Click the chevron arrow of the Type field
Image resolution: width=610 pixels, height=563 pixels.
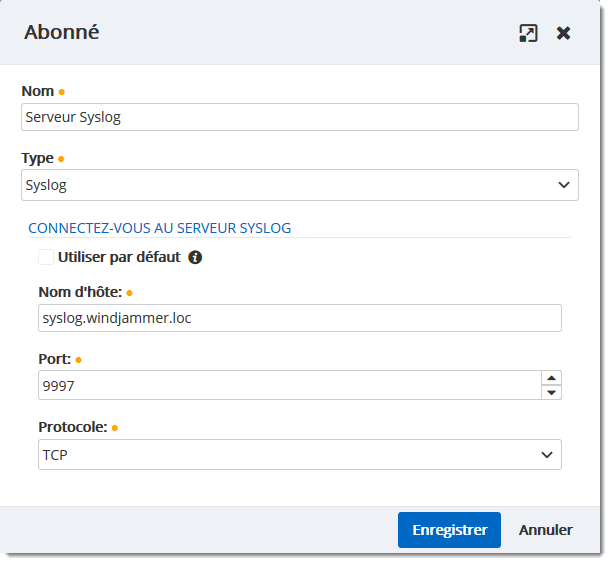[x=563, y=185]
